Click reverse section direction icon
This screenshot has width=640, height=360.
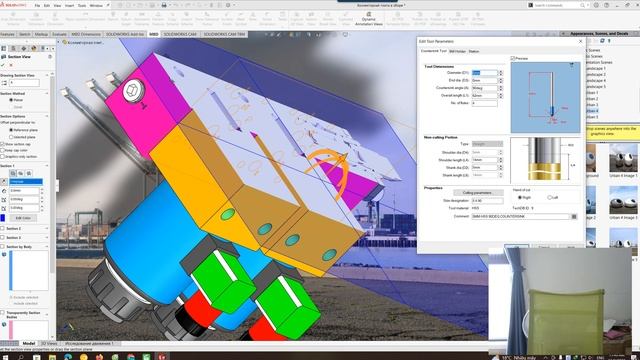coord(4,182)
